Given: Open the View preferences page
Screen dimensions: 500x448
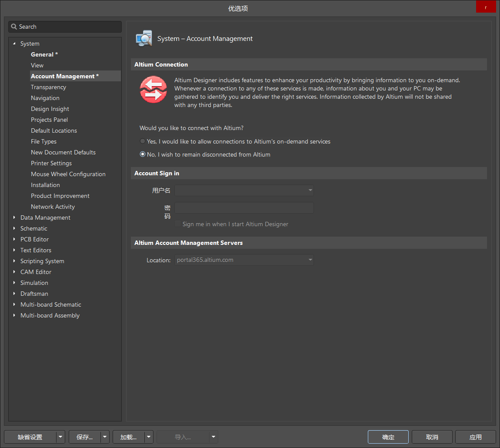Looking at the screenshot, I should click(x=37, y=65).
